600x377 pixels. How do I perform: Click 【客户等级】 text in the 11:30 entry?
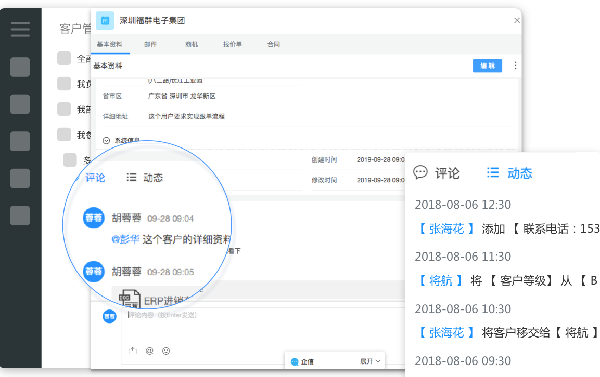click(x=521, y=281)
